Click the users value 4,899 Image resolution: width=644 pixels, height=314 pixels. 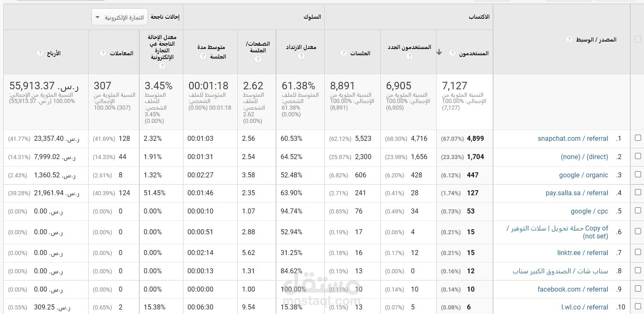(476, 138)
